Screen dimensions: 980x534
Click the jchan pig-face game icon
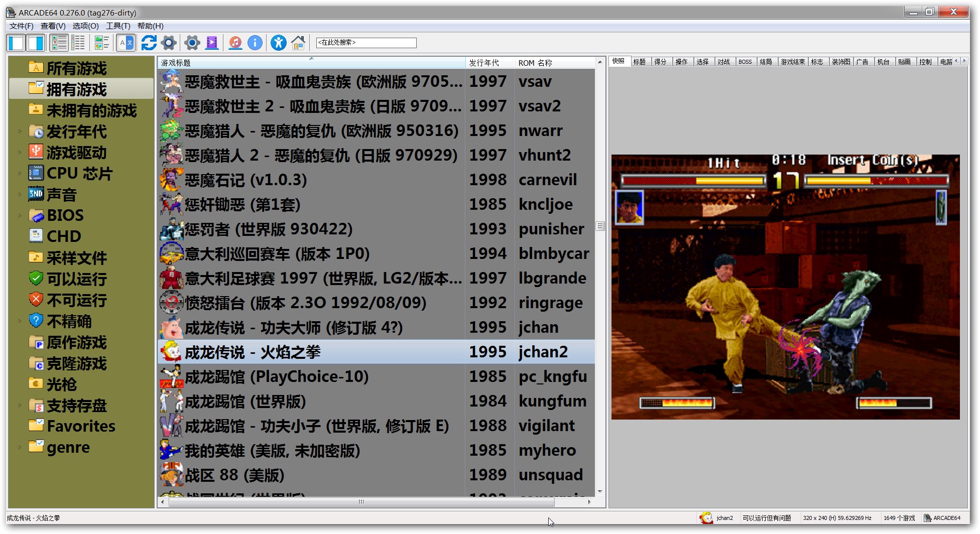171,327
